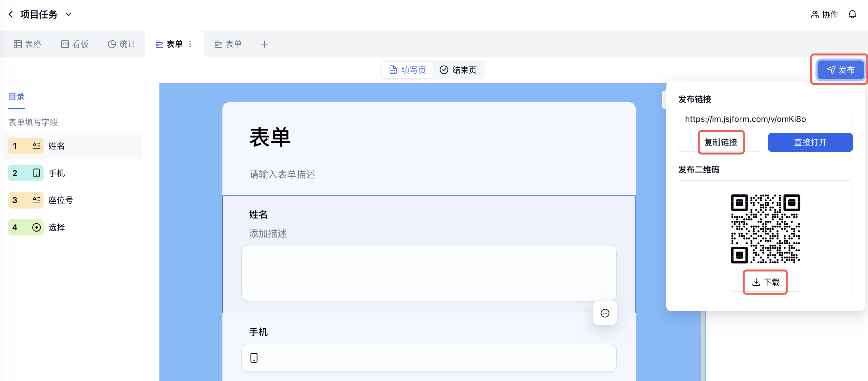
Task: Click the 复制链接 button
Action: click(720, 143)
